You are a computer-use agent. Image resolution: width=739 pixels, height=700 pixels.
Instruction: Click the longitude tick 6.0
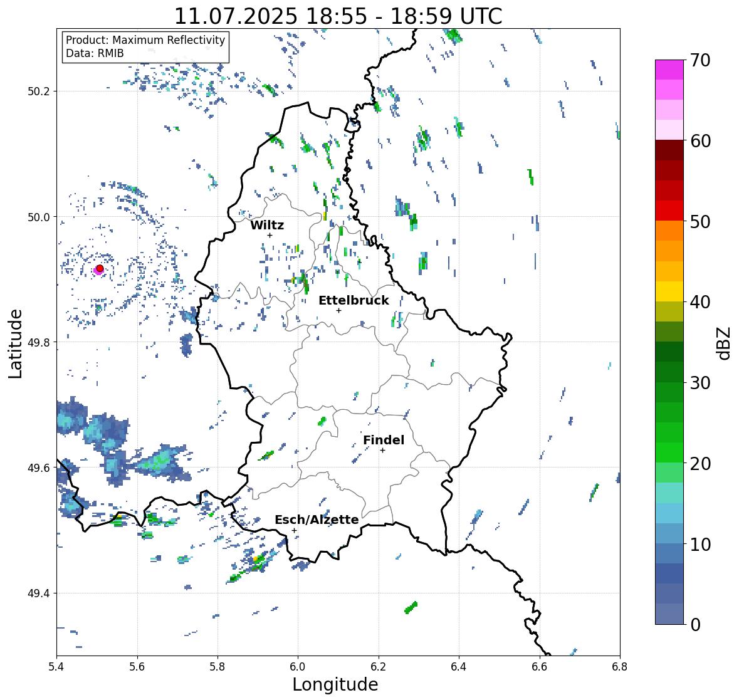298,666
